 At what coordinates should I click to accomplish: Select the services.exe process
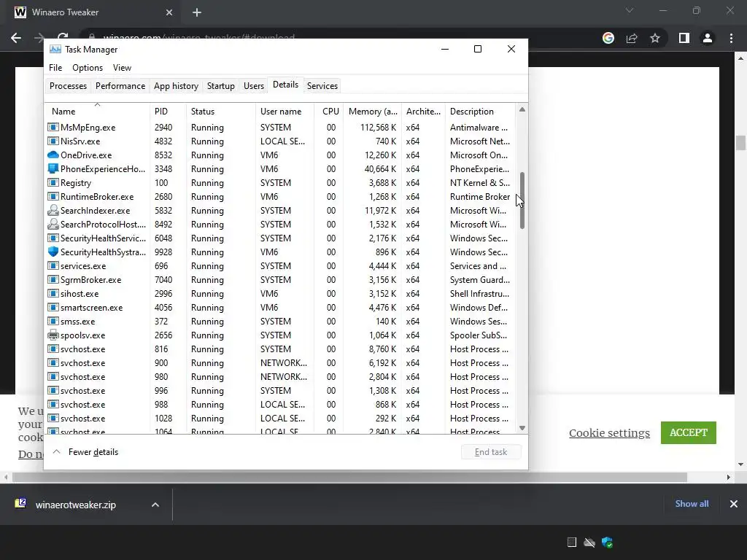[281, 265]
